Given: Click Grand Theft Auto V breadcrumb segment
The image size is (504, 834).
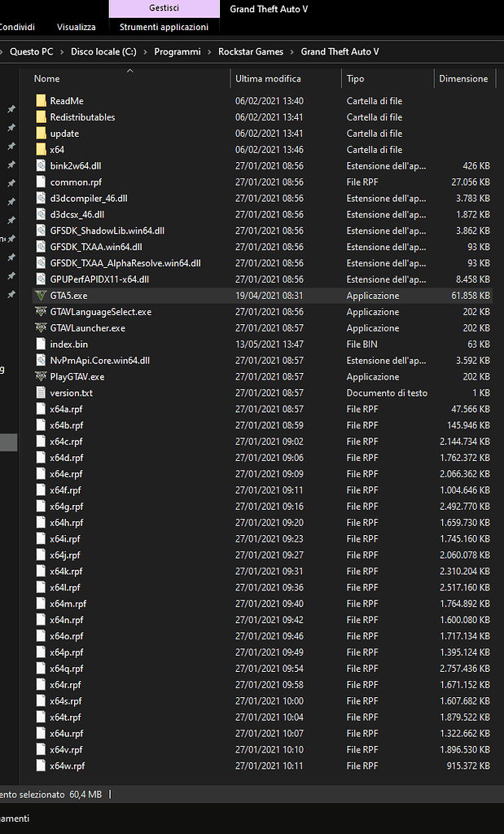Looking at the screenshot, I should [x=340, y=51].
